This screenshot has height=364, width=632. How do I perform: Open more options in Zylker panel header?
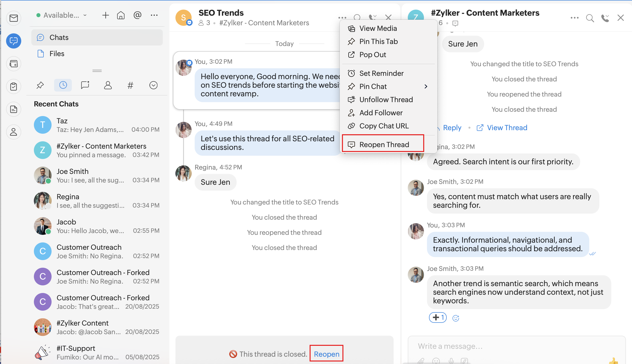(574, 18)
